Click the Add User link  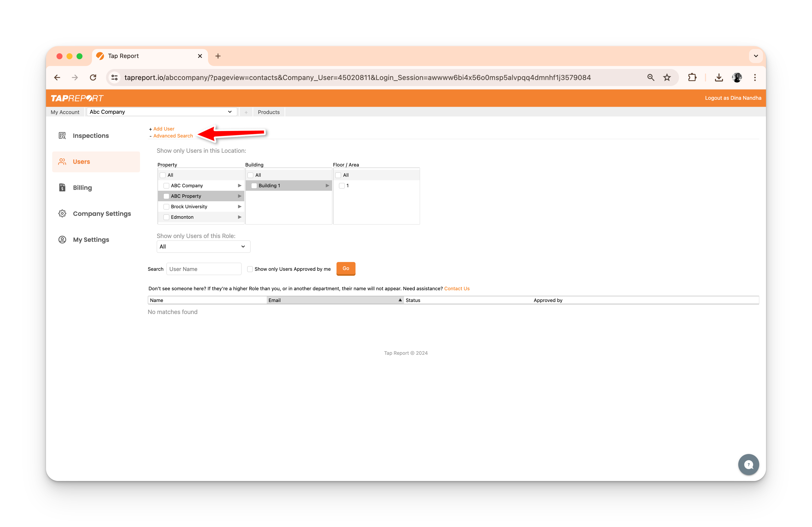[x=164, y=129]
